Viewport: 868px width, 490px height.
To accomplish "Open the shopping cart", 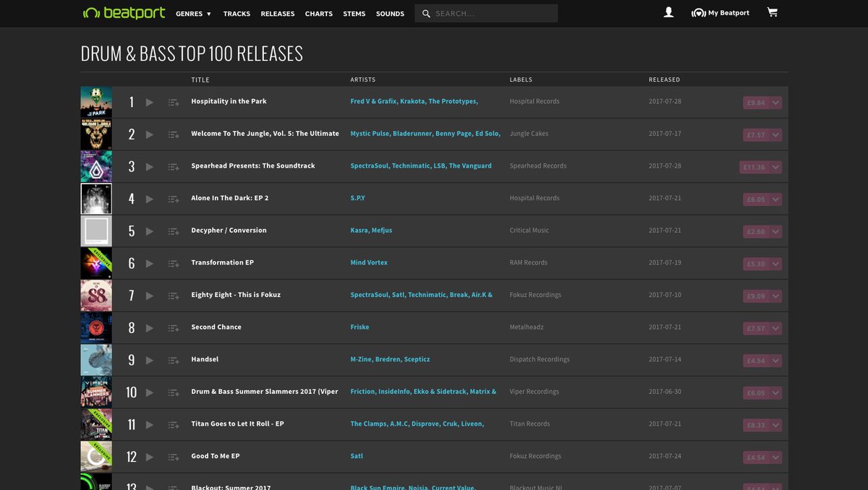I will click(773, 13).
